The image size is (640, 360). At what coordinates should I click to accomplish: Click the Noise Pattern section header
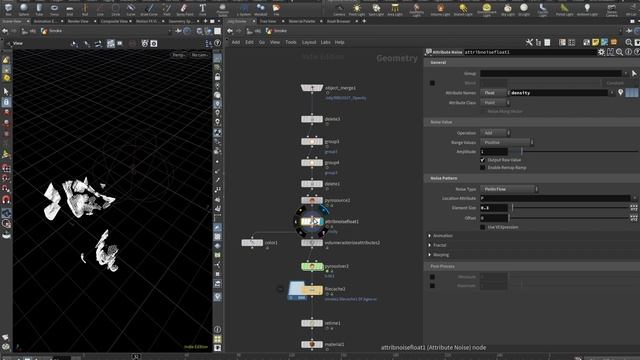point(532,178)
